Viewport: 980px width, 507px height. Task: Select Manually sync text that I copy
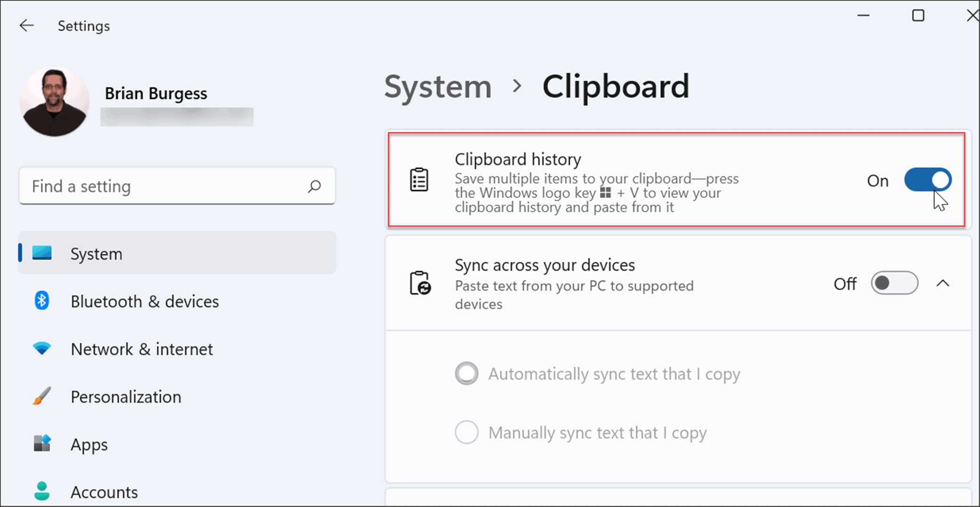(x=466, y=432)
